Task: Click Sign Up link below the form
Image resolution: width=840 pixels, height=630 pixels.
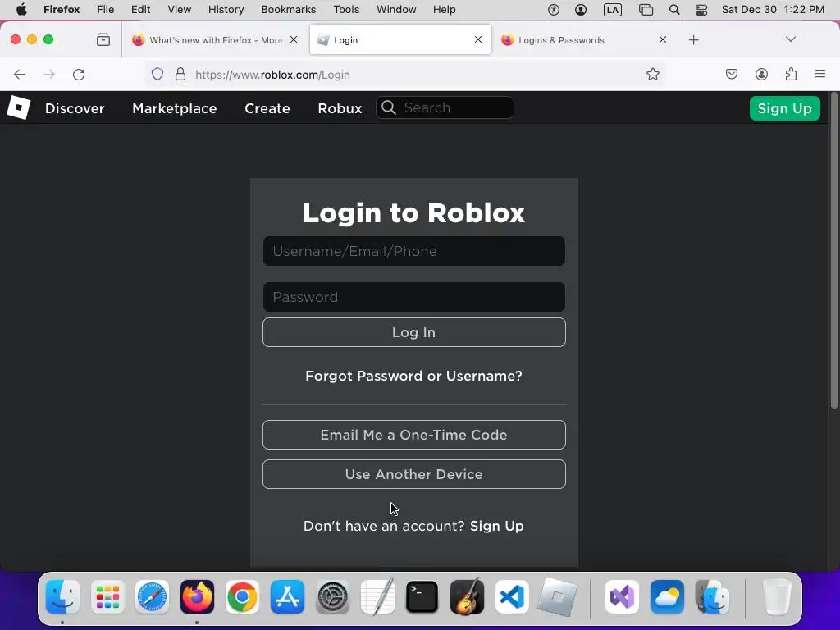Action: (496, 526)
